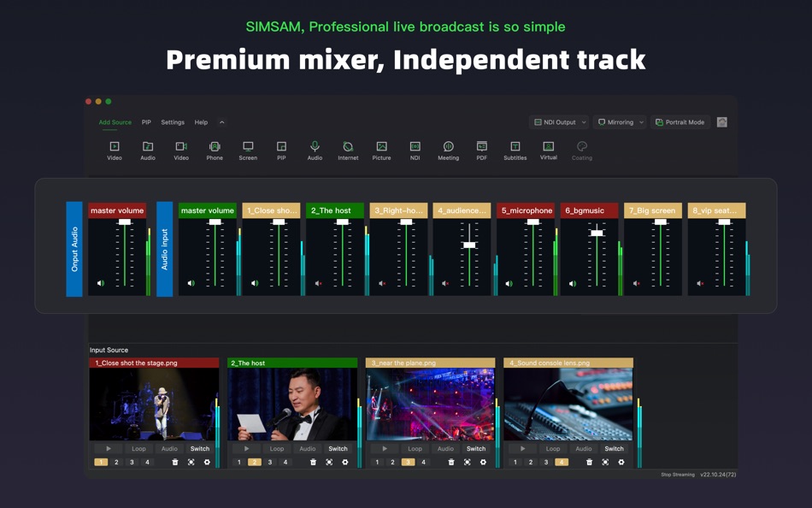Unmute the 7_Big screen mixer channel

tap(637, 283)
